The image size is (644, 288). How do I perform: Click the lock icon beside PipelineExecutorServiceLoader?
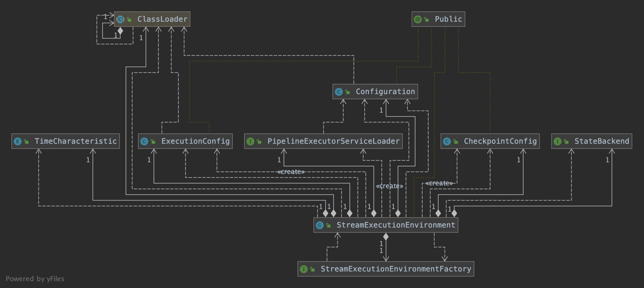[x=259, y=141]
